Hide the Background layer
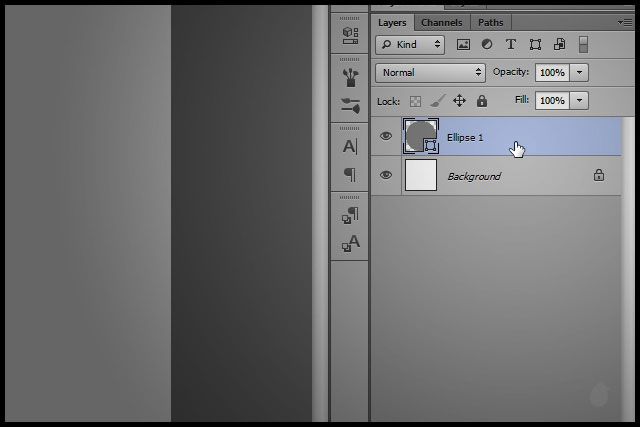Viewport: 640px width, 427px height. (386, 175)
